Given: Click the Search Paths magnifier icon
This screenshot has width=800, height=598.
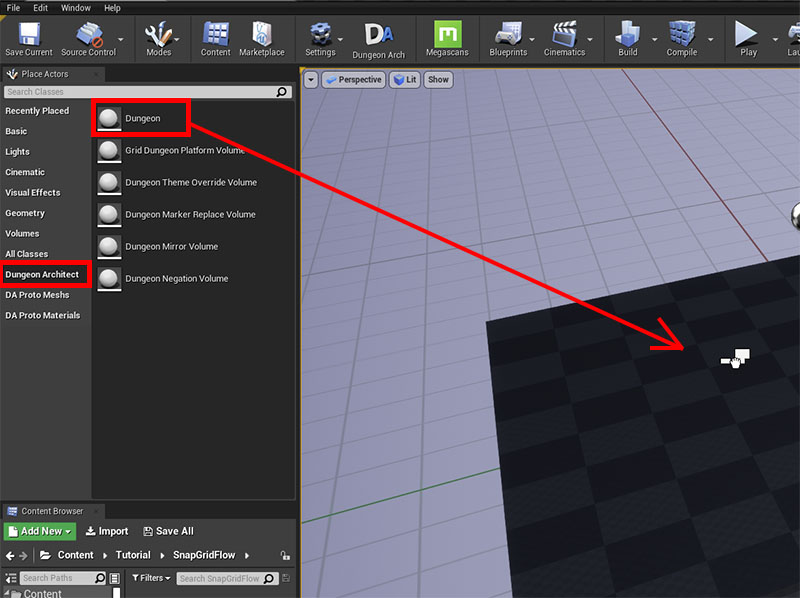Looking at the screenshot, I should [x=100, y=578].
